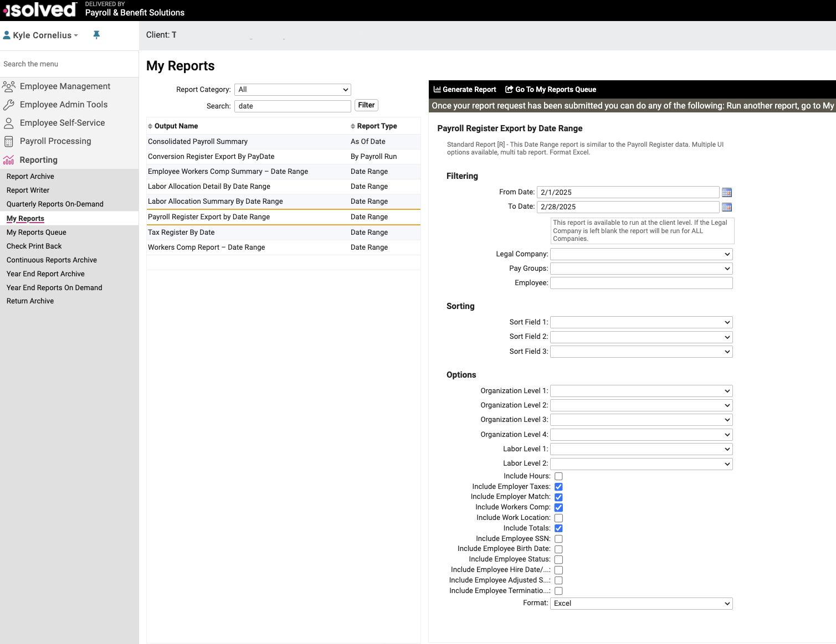
Task: Click inside the Employee input field
Action: pos(641,282)
